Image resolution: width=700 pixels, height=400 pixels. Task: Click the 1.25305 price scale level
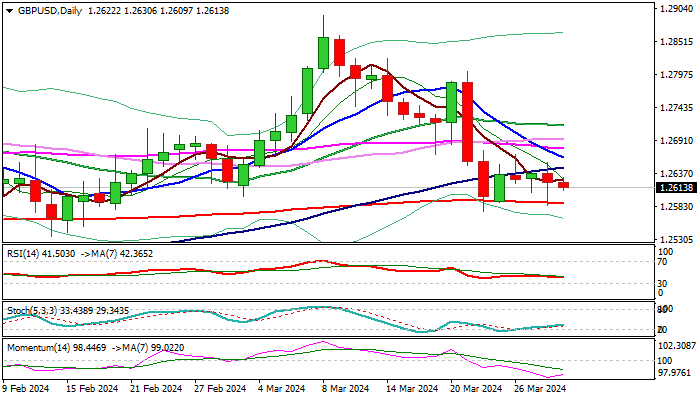pyautogui.click(x=676, y=240)
